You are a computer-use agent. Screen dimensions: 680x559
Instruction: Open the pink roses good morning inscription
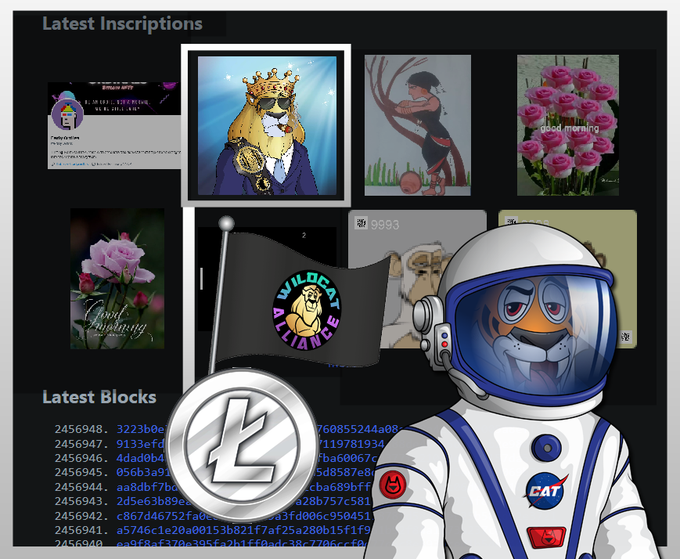[x=568, y=125]
